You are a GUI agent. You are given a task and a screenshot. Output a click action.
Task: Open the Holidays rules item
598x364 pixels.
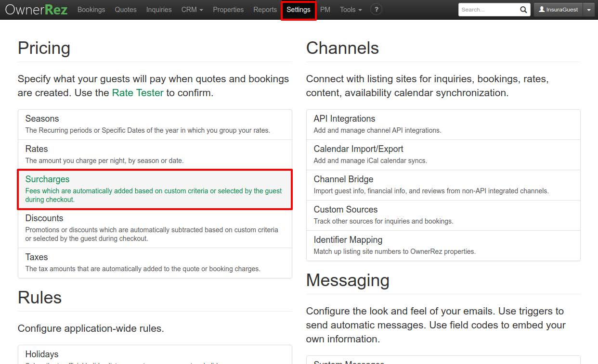pos(155,354)
